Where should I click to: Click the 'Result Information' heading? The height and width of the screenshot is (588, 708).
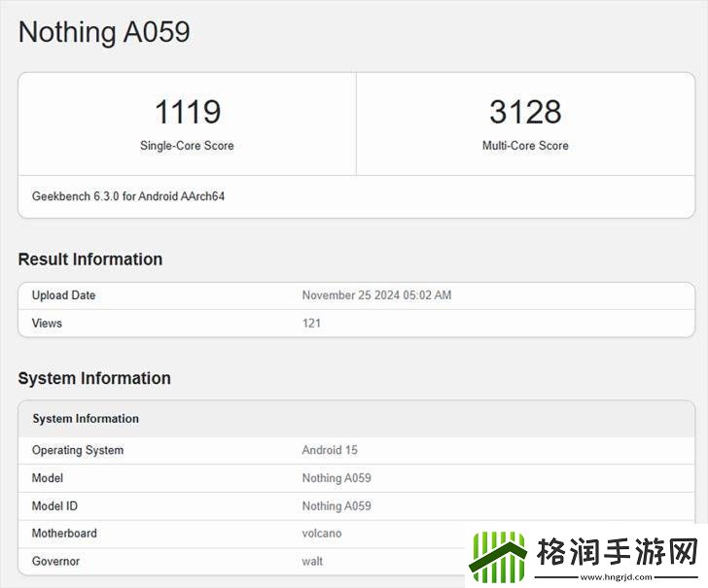point(90,259)
